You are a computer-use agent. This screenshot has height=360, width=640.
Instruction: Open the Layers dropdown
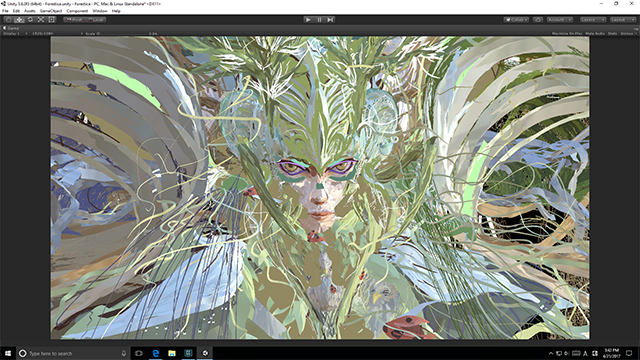click(593, 20)
